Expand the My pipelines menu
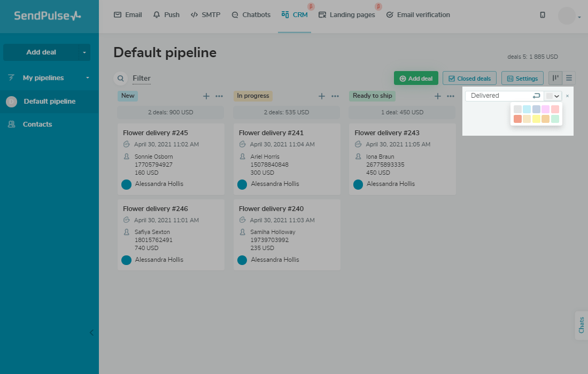 coord(88,78)
